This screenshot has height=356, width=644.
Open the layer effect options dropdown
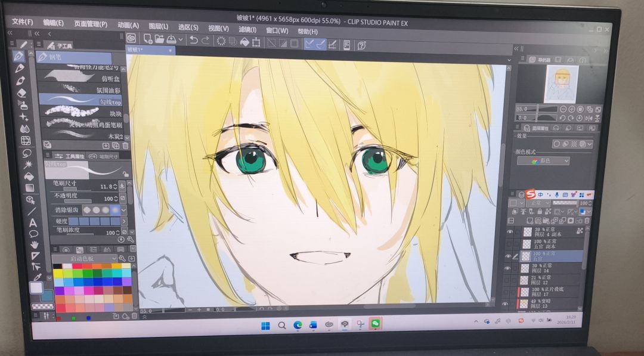pos(590,144)
